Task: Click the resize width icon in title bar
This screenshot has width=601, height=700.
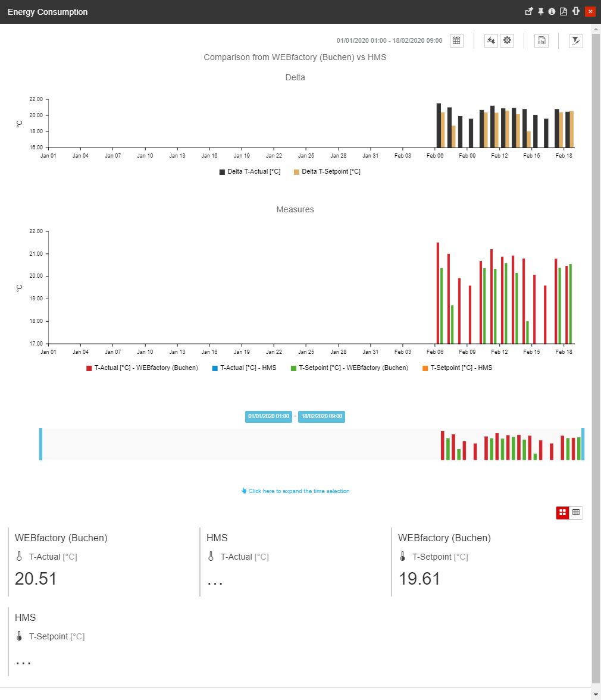Action: tap(576, 11)
